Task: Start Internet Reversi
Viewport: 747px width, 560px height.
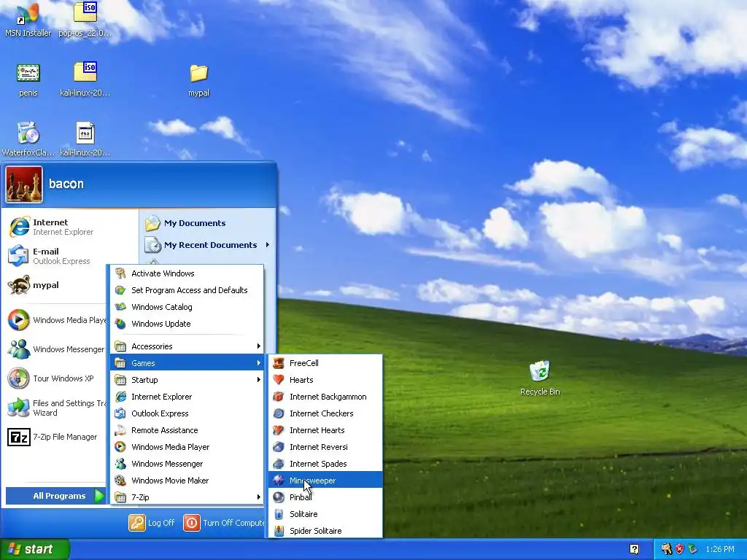Action: [x=325, y=447]
